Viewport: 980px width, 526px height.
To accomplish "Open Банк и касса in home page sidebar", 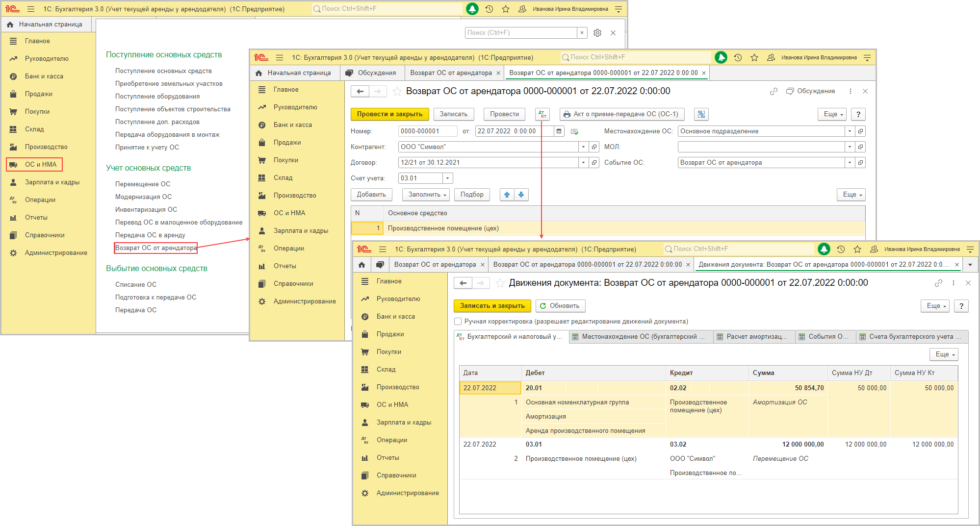I will coord(44,76).
